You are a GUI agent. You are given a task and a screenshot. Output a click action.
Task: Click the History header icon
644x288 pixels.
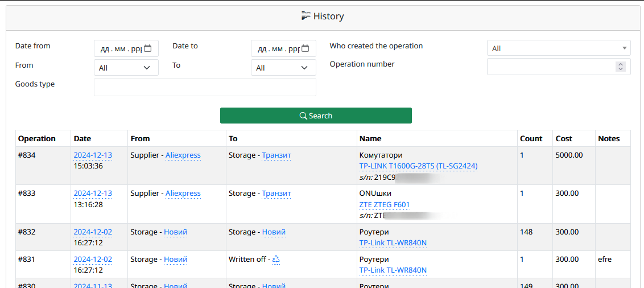click(305, 17)
